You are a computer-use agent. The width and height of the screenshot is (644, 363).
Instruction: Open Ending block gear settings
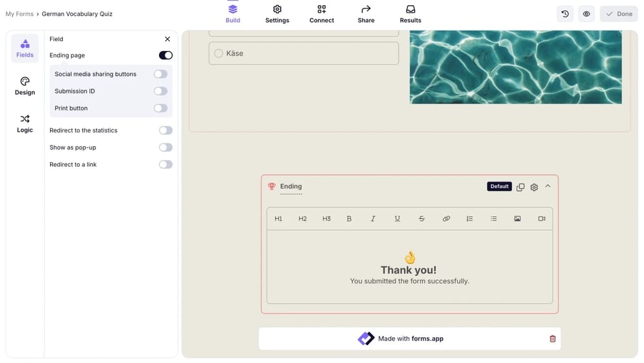pyautogui.click(x=534, y=187)
